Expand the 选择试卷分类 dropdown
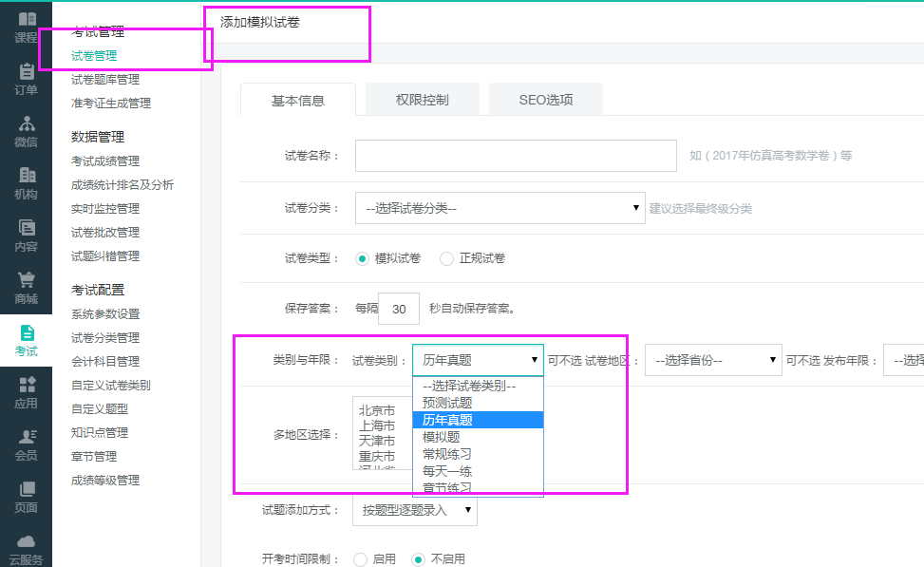The width and height of the screenshot is (924, 567). click(x=500, y=208)
